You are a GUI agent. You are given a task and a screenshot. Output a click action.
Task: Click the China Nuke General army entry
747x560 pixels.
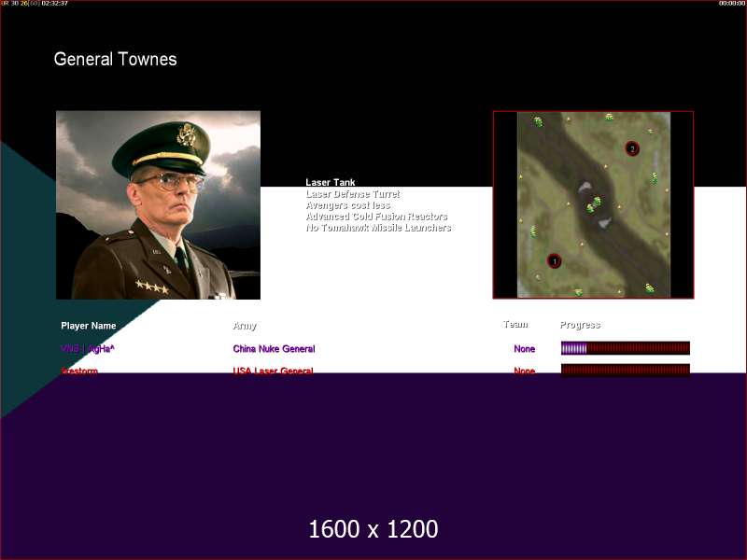(274, 348)
